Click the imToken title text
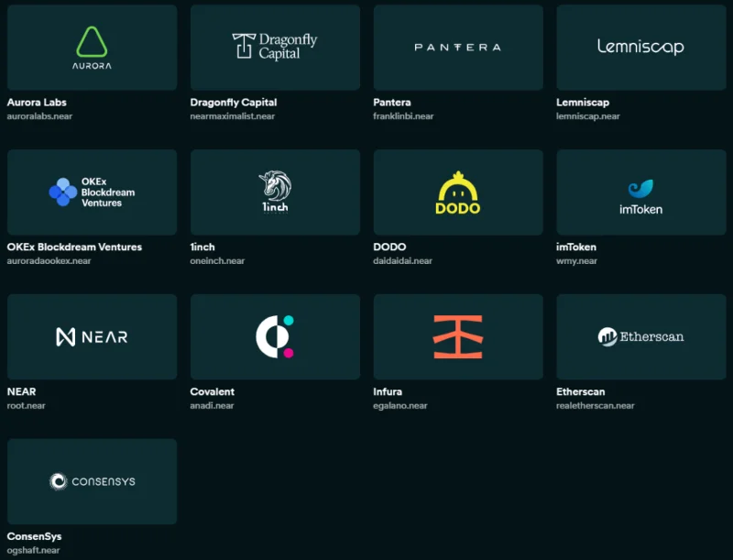This screenshot has width=733, height=560. click(x=576, y=247)
